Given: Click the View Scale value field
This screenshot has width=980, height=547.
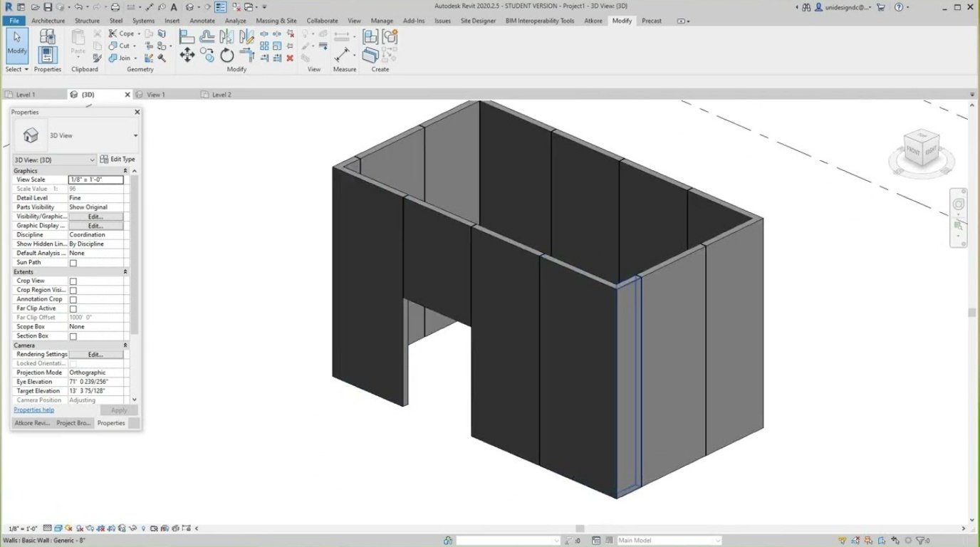Looking at the screenshot, I should 95,180.
